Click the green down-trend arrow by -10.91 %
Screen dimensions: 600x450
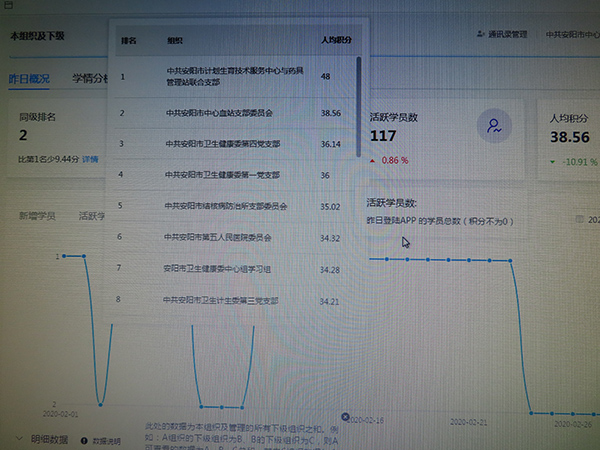click(554, 160)
